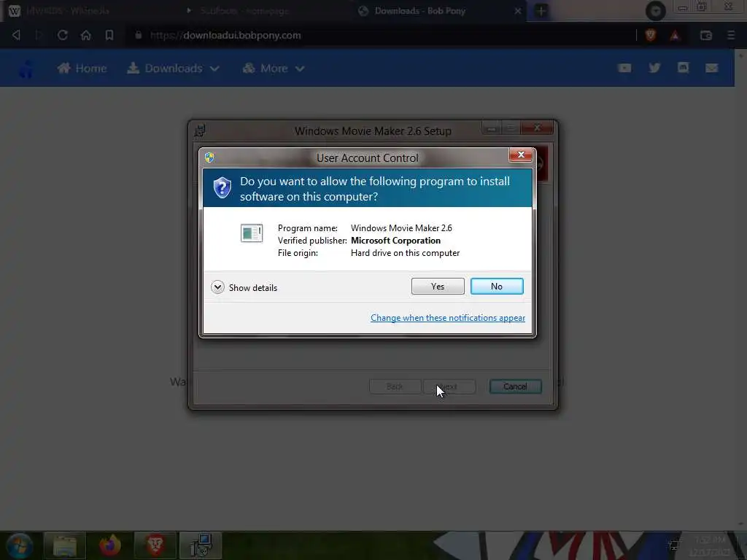Close the User Account Control dialog
The height and width of the screenshot is (560, 747).
click(x=521, y=155)
